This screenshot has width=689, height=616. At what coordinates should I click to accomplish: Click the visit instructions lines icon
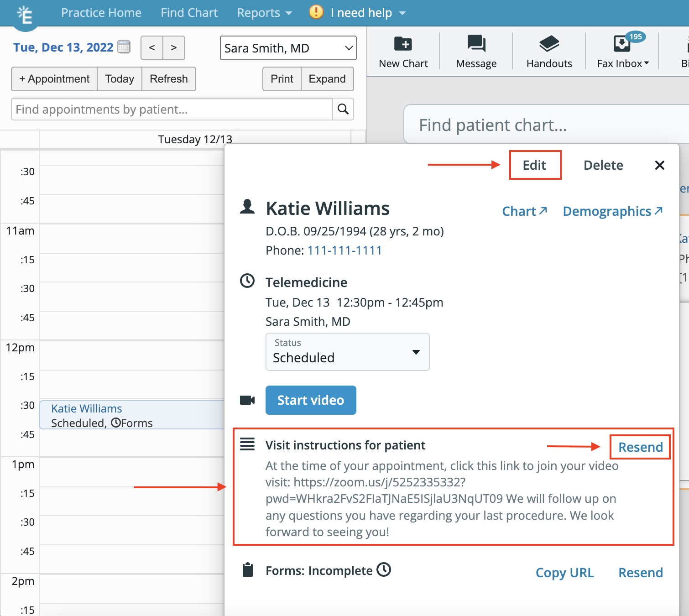tap(247, 444)
